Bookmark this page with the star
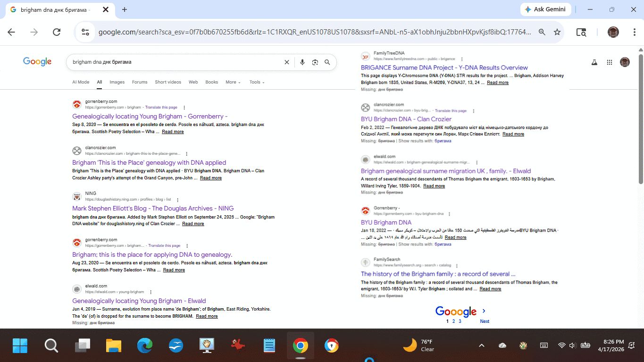644x362 pixels. coord(557,32)
